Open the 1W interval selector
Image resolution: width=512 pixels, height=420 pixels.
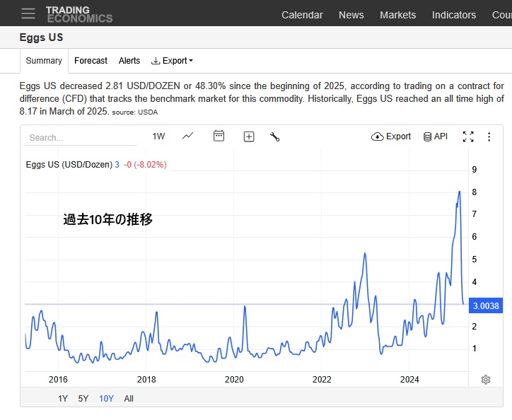pyautogui.click(x=158, y=136)
